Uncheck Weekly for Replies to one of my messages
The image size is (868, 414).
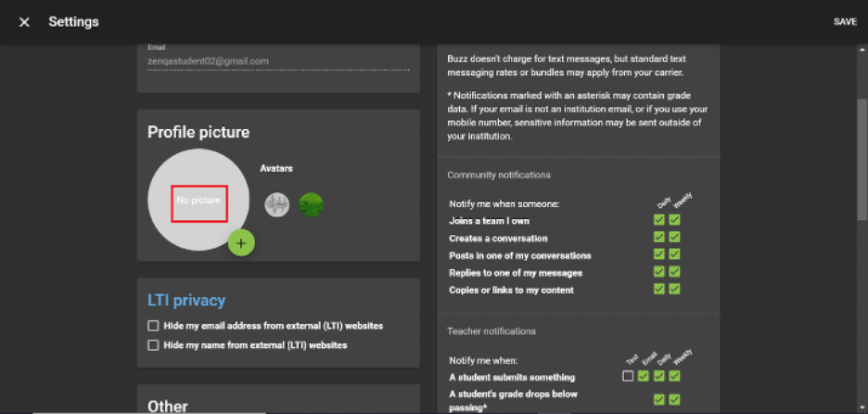(x=674, y=272)
